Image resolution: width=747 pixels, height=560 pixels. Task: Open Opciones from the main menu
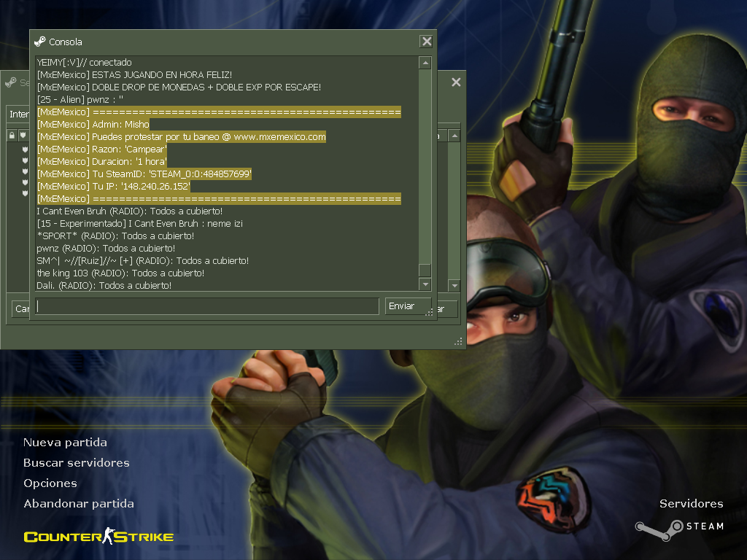pyautogui.click(x=50, y=483)
